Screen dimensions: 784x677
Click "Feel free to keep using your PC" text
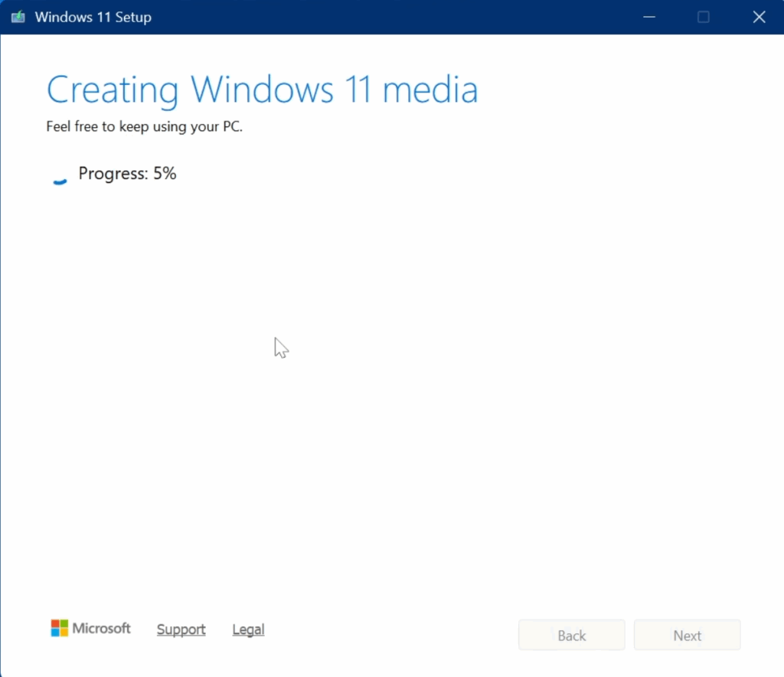point(144,127)
